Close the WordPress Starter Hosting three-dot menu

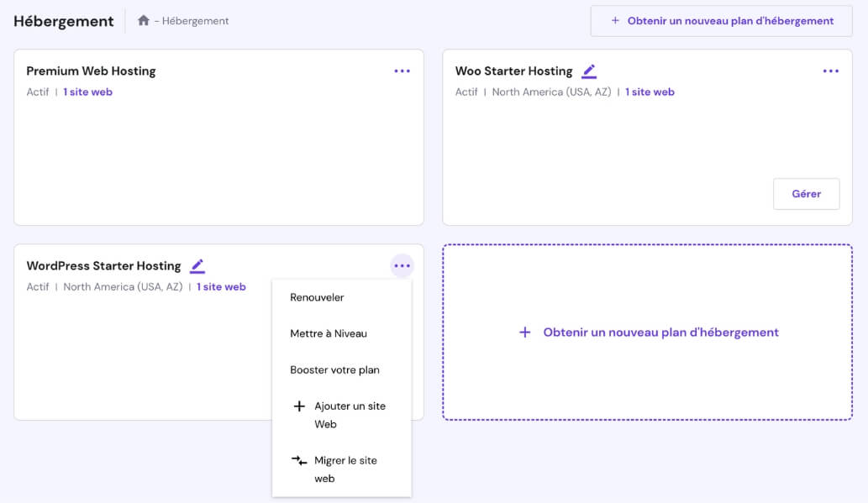coord(402,265)
